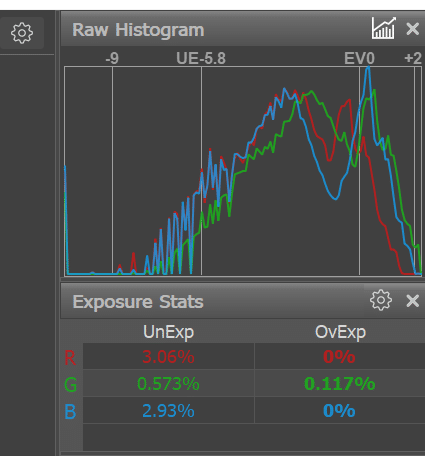Click green overexposure value 0.117%
The height and width of the screenshot is (456, 425).
(340, 384)
